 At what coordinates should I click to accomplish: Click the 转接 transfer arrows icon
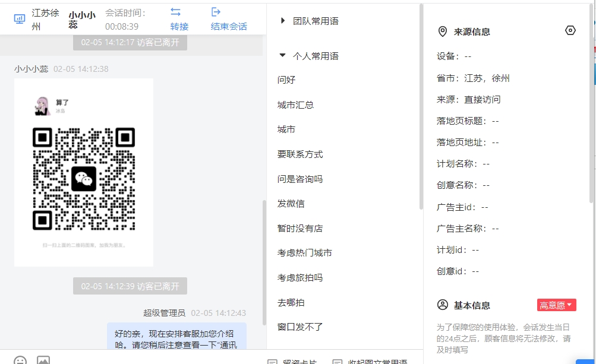176,12
